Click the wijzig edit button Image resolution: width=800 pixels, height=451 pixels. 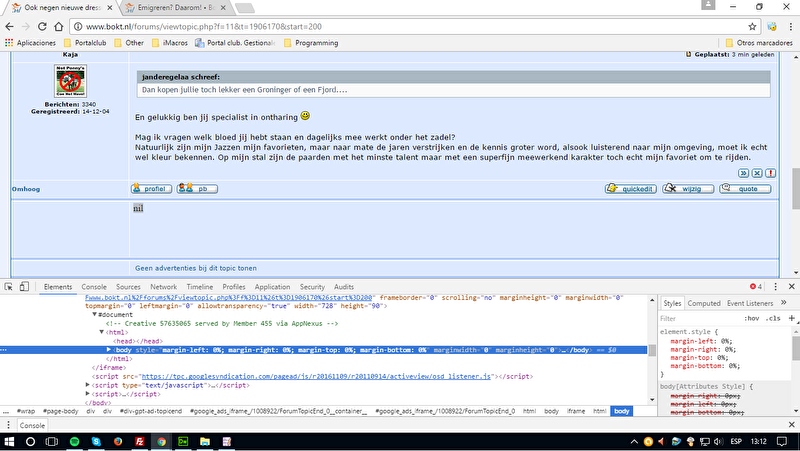pos(688,189)
